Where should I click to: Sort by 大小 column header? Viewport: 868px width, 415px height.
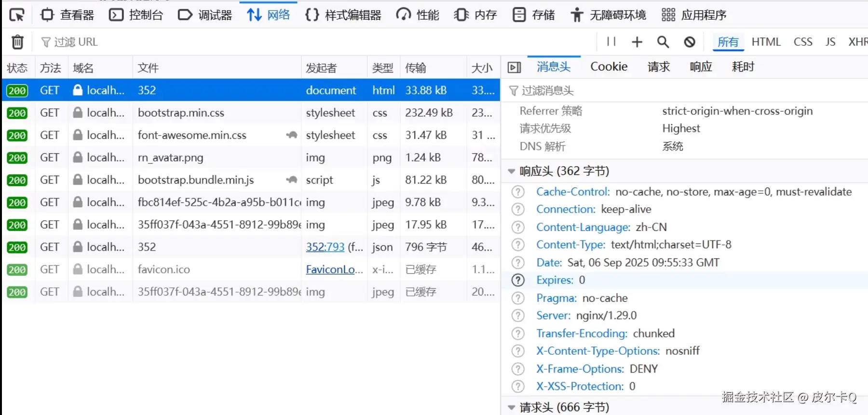pos(483,67)
